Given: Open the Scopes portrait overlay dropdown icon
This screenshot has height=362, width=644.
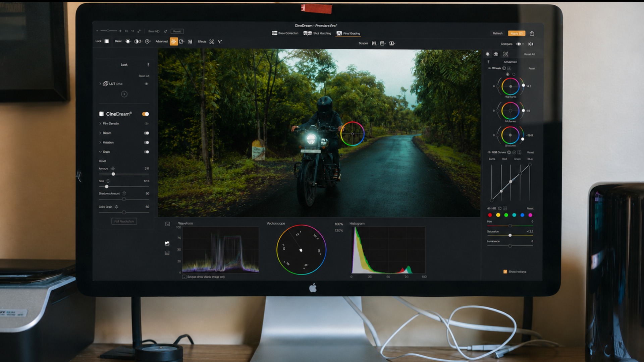Looking at the screenshot, I should (x=392, y=43).
